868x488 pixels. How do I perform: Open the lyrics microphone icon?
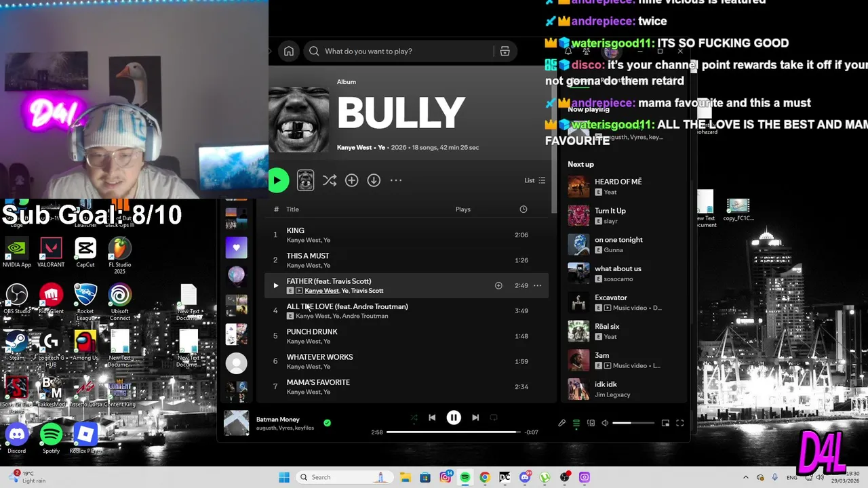(561, 423)
